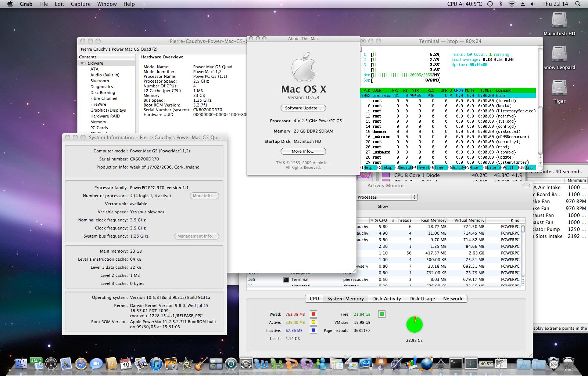Open Safari from the dock

pyautogui.click(x=81, y=364)
